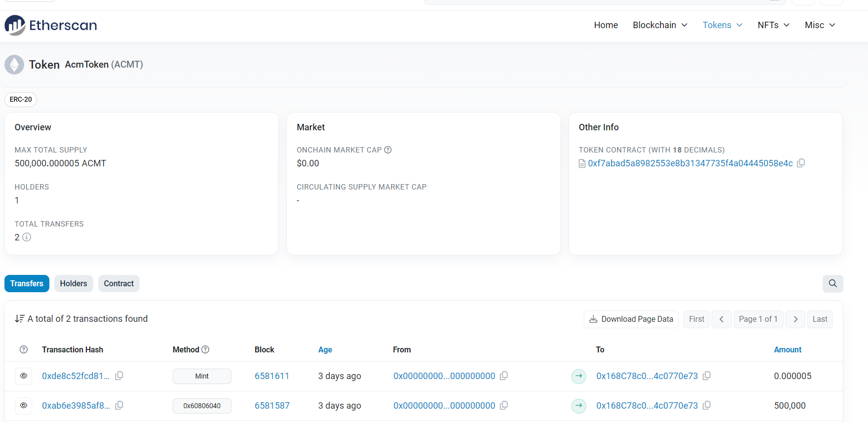Go to First page

pyautogui.click(x=697, y=319)
